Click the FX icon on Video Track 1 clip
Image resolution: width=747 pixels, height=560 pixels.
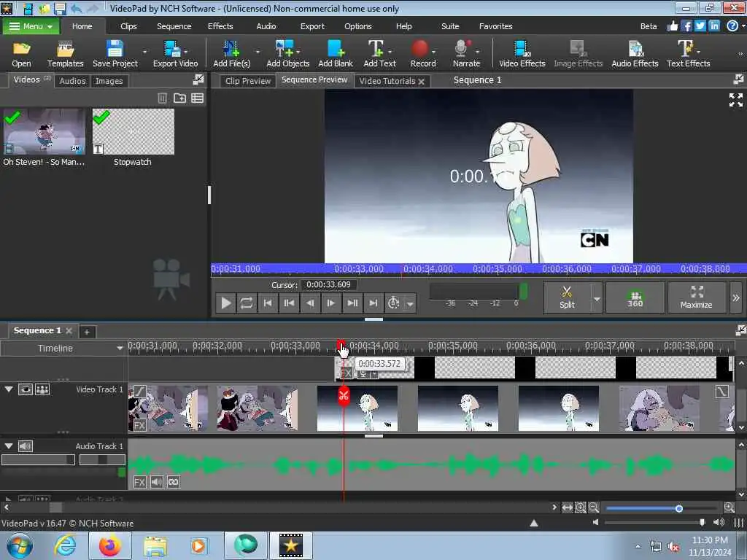(139, 425)
